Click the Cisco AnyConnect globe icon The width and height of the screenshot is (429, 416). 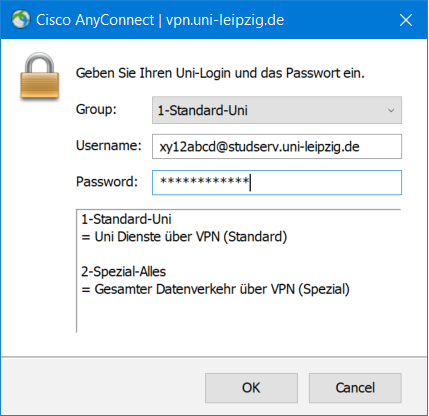(21, 19)
